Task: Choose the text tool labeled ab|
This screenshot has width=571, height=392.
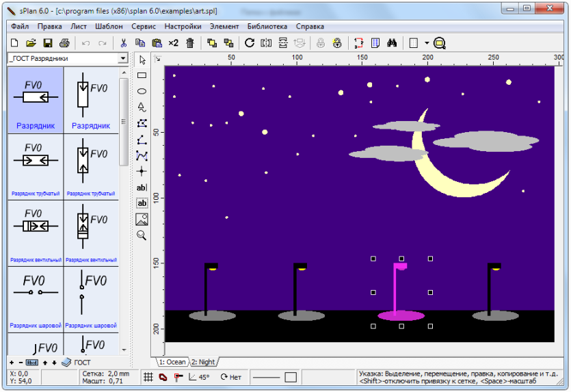Action: pyautogui.click(x=142, y=187)
